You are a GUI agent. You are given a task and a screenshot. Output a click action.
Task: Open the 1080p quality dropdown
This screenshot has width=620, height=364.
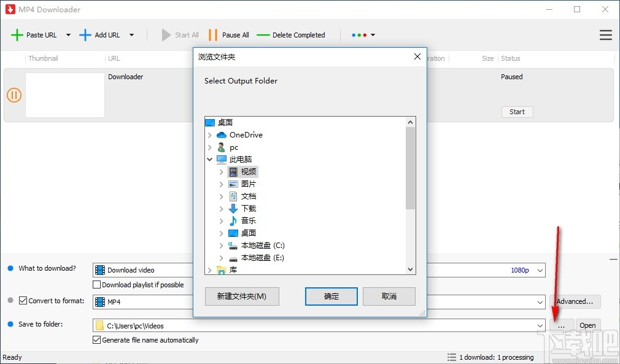click(540, 270)
